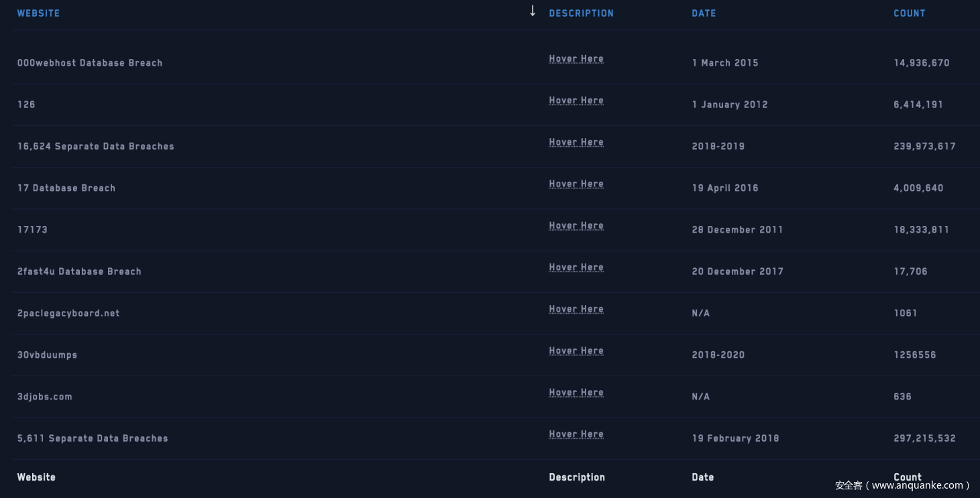Sort table by Date column header
The height and width of the screenshot is (498, 980).
click(x=704, y=13)
